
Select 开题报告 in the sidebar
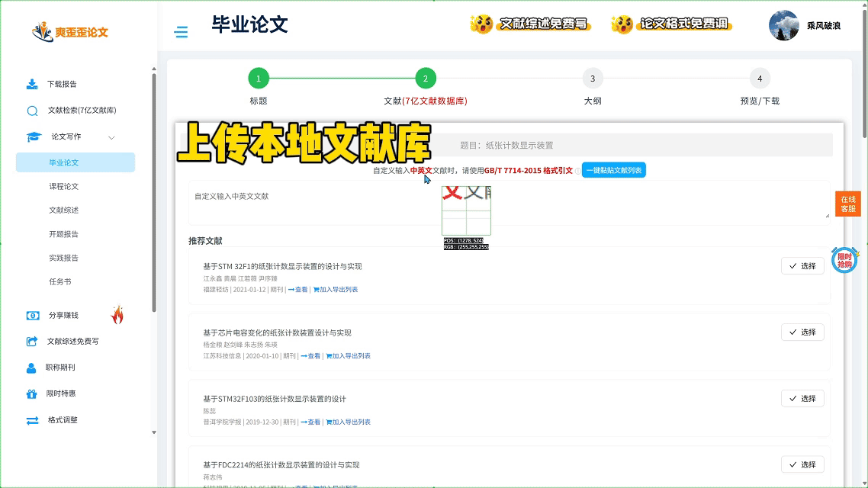[x=64, y=234]
